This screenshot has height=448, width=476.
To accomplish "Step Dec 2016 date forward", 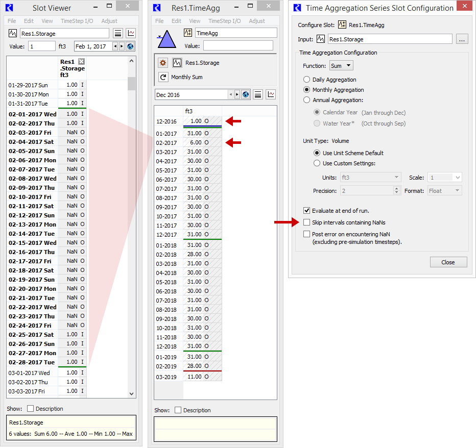I will 237,94.
